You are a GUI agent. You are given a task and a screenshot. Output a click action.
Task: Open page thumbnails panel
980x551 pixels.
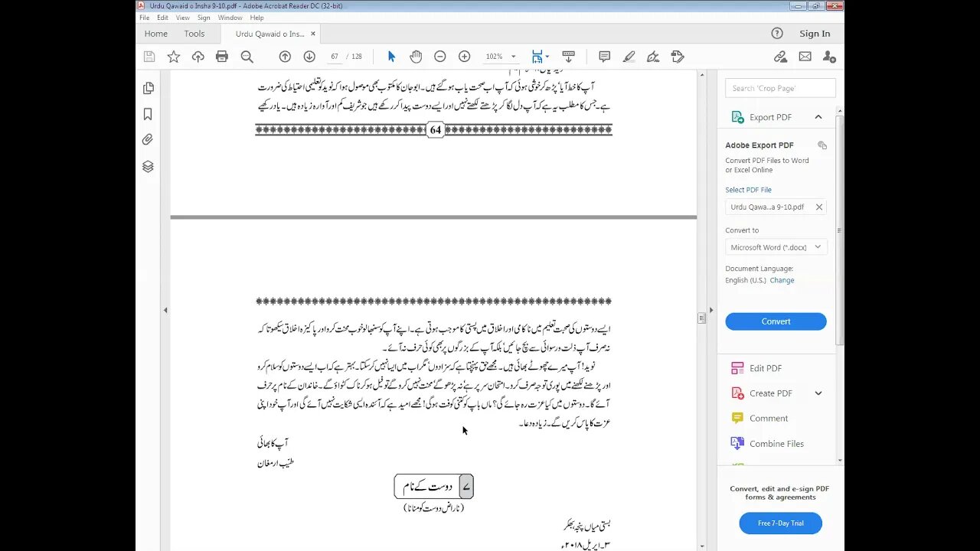click(x=148, y=88)
